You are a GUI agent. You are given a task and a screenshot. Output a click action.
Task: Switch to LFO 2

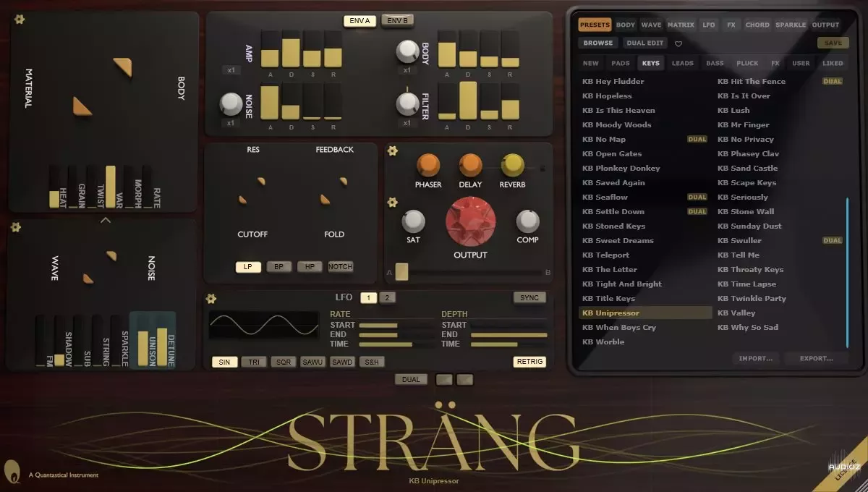387,297
